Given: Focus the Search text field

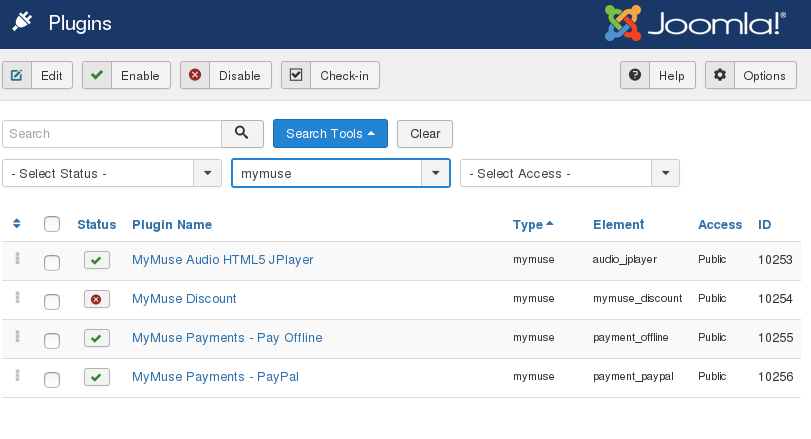Looking at the screenshot, I should [x=112, y=134].
